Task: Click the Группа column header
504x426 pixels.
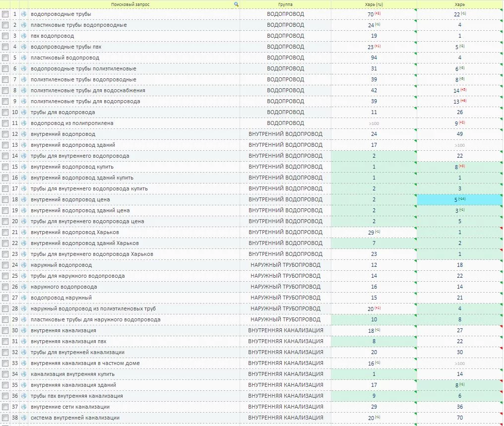Action: [x=285, y=4]
